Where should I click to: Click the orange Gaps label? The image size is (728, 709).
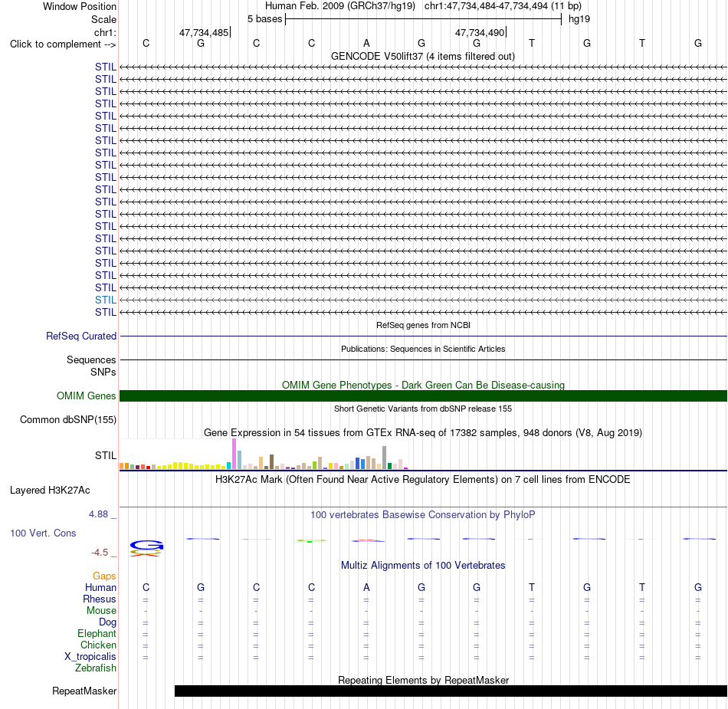point(104,576)
